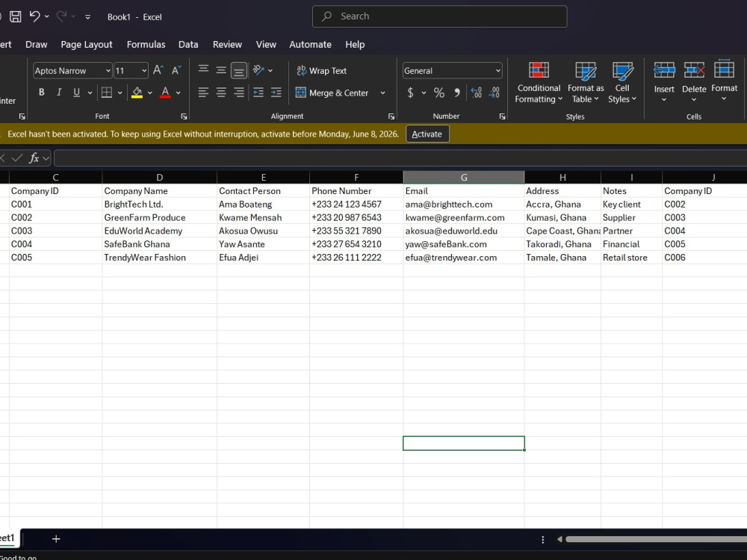Open Font settings dialog launcher
The image size is (747, 560).
(184, 116)
